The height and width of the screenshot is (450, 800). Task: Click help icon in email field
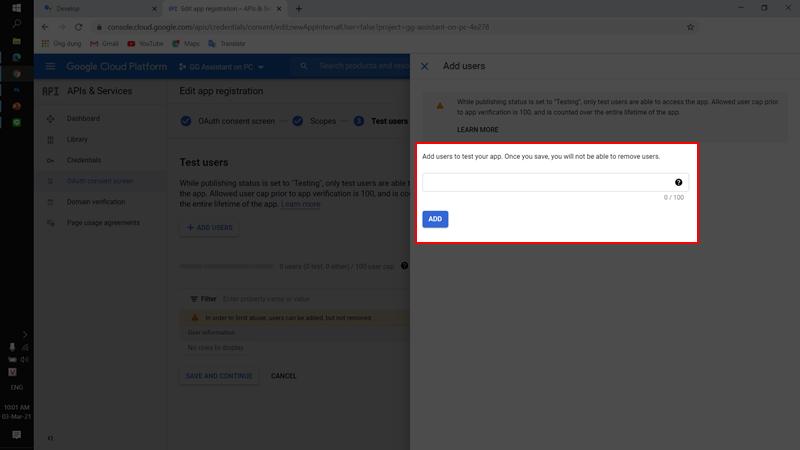[x=679, y=183]
